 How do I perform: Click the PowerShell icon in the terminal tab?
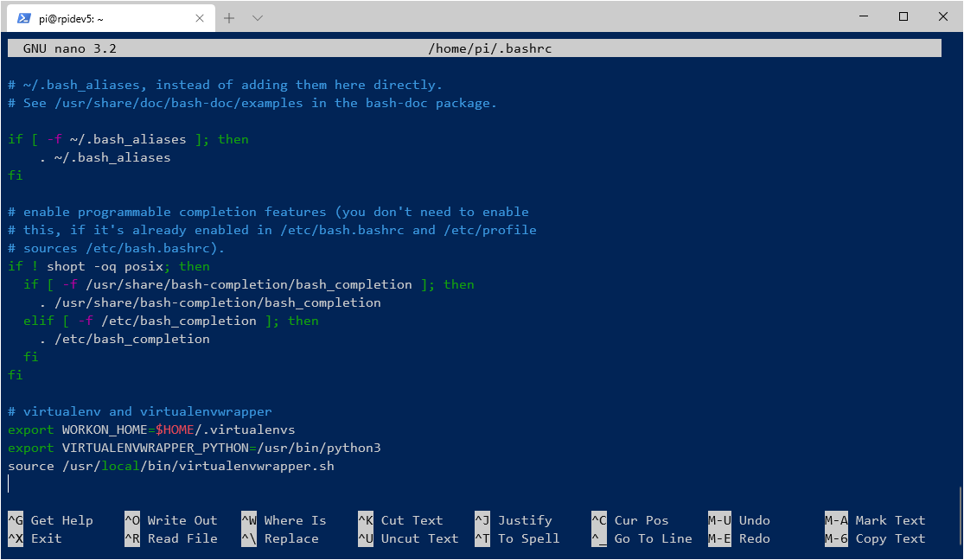(24, 17)
